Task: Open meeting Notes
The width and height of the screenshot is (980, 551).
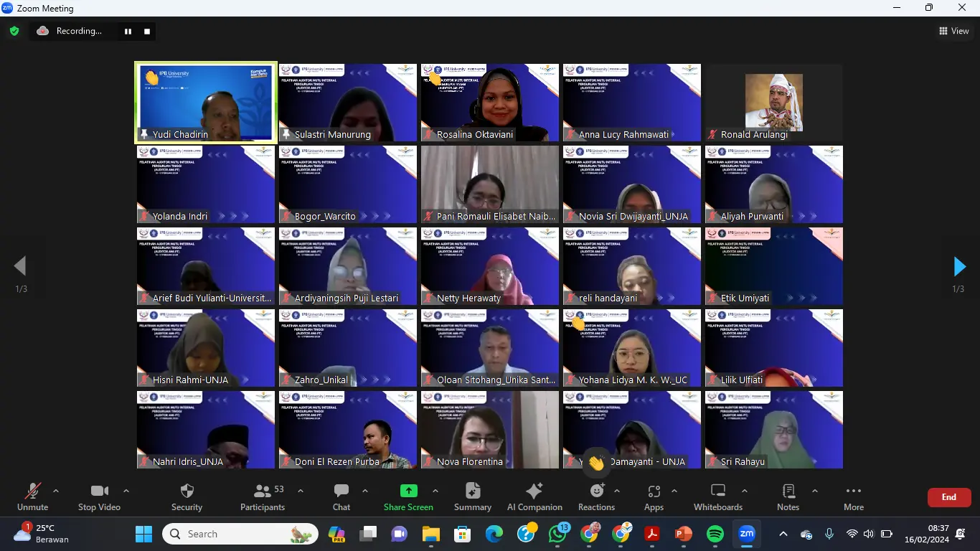Action: 787,496
